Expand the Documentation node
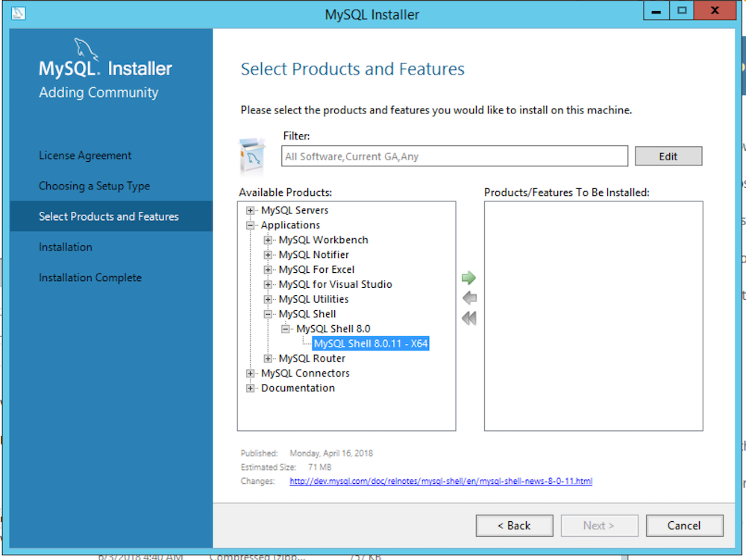This screenshot has width=746, height=560. tap(250, 388)
